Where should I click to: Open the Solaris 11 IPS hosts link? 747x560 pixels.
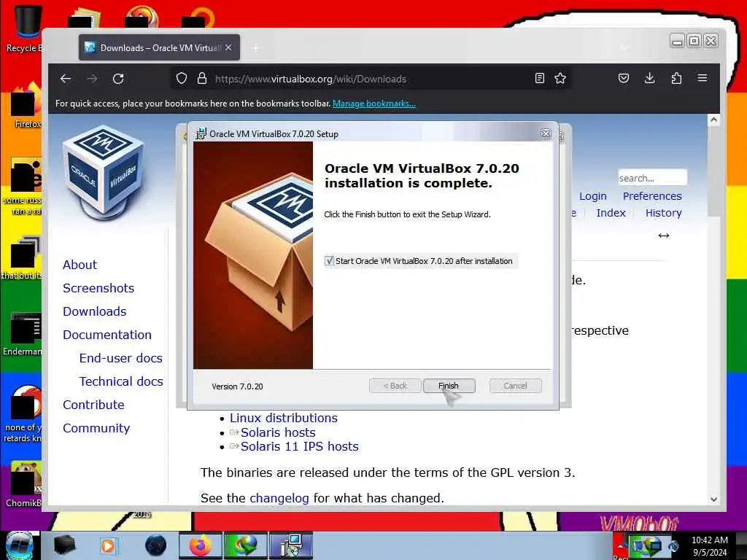point(300,447)
